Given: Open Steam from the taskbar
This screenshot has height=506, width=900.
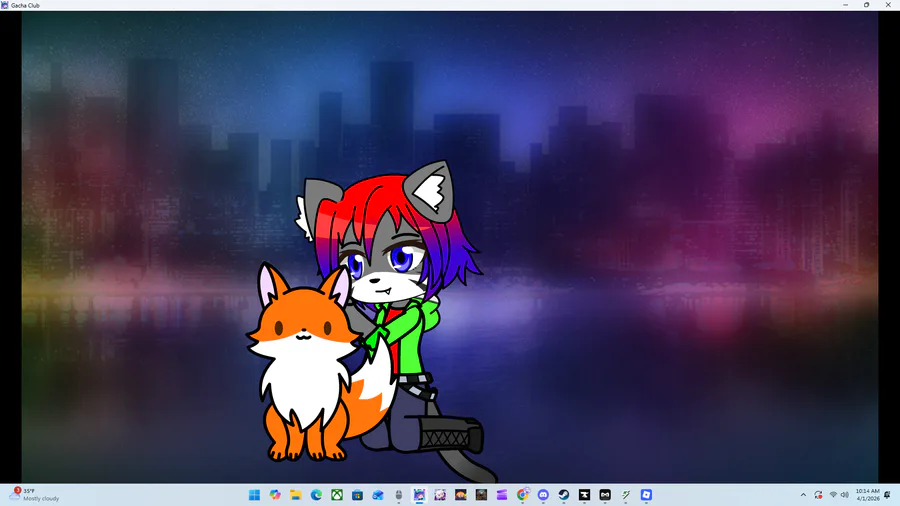Looking at the screenshot, I should click(x=564, y=495).
